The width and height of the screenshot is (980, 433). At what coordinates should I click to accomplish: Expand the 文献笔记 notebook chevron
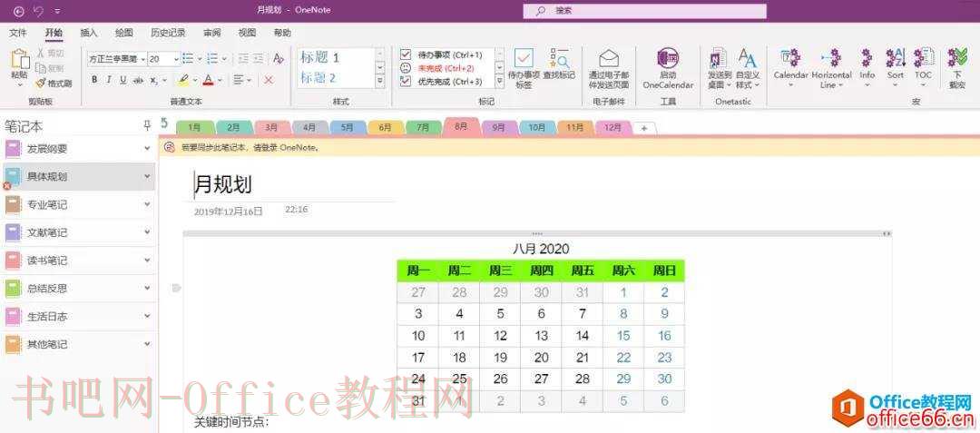148,232
